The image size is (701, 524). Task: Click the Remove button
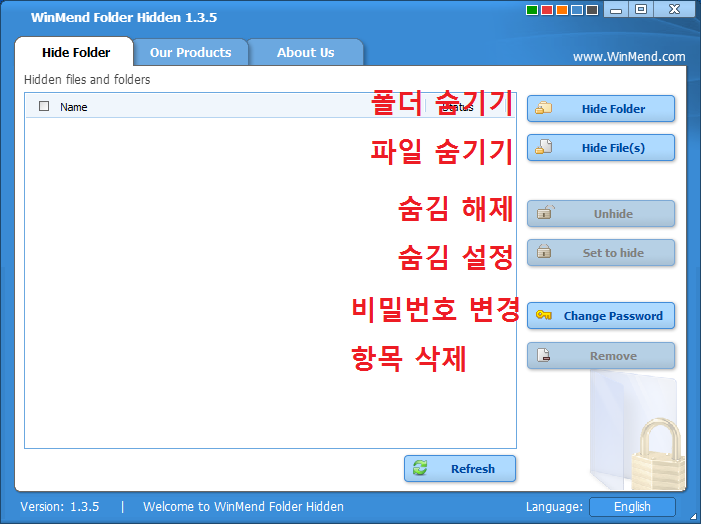(600, 355)
